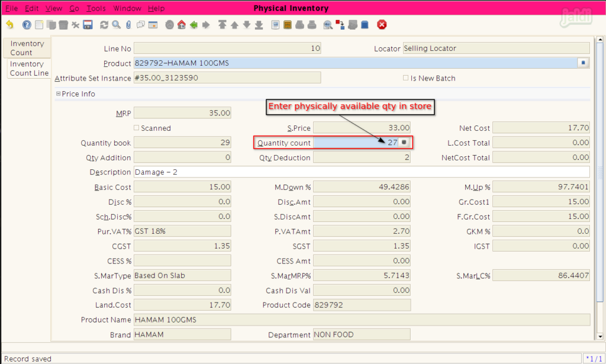The image size is (606, 364).
Task: Open chat with the speech bubbles icon
Action: [x=141, y=25]
